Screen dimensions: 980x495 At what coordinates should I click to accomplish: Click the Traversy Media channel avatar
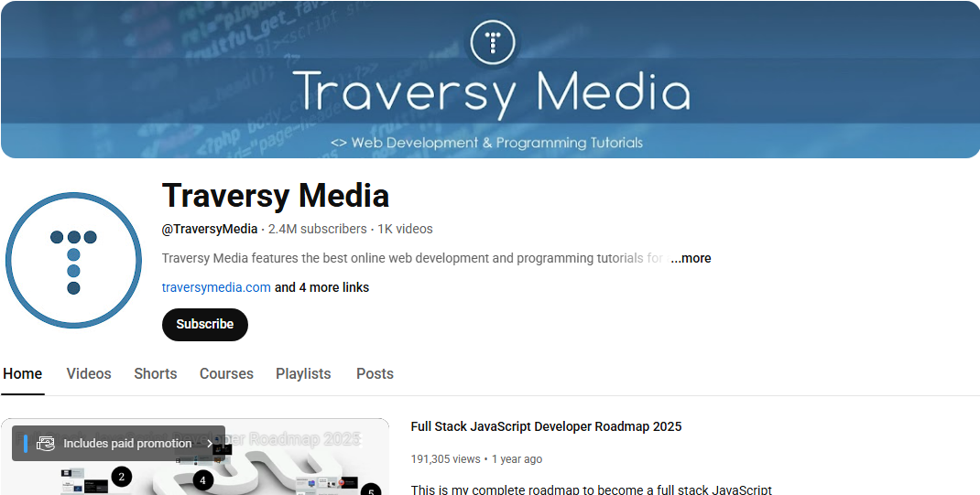click(74, 260)
